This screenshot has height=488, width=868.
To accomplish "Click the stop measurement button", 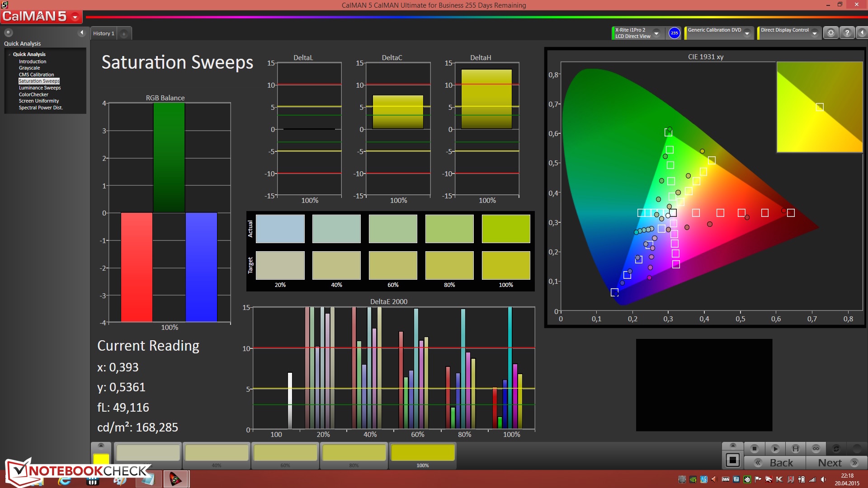I will tap(754, 449).
